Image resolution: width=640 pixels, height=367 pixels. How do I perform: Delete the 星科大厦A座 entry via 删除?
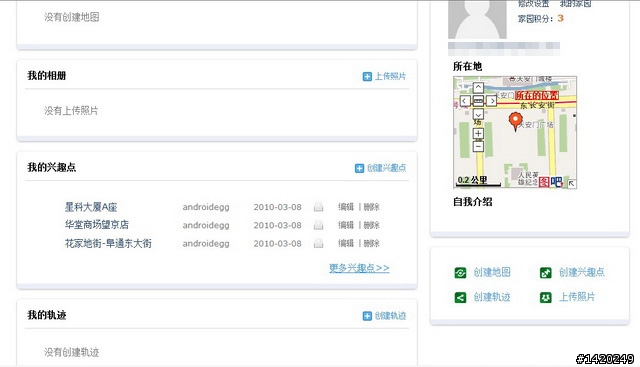pos(371,207)
